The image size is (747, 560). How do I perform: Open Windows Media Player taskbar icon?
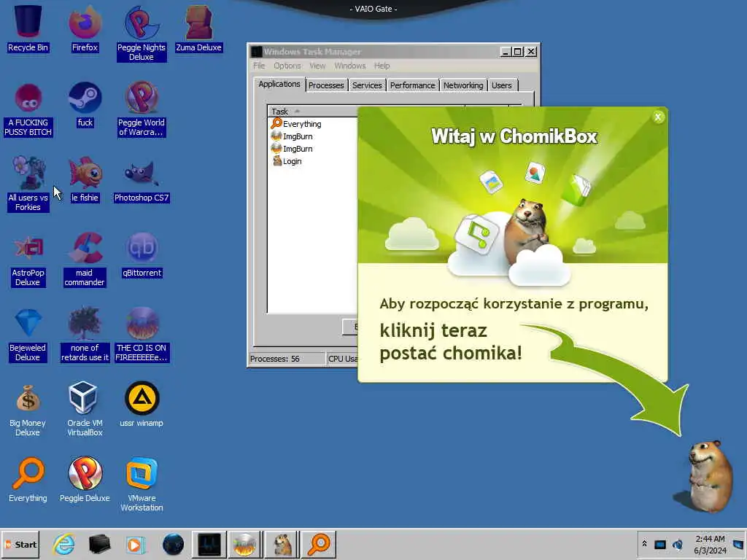click(136, 544)
